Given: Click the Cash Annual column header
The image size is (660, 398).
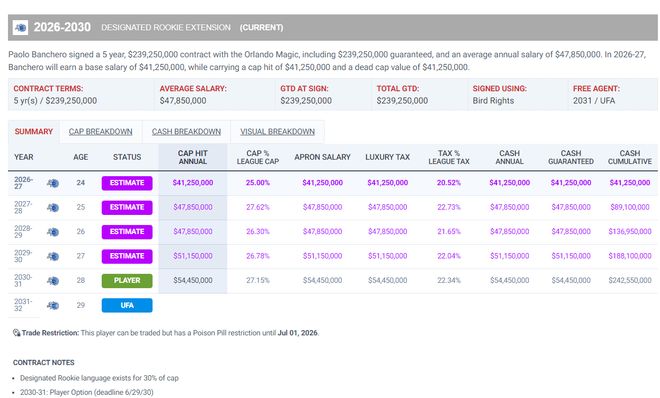Looking at the screenshot, I should [x=510, y=157].
